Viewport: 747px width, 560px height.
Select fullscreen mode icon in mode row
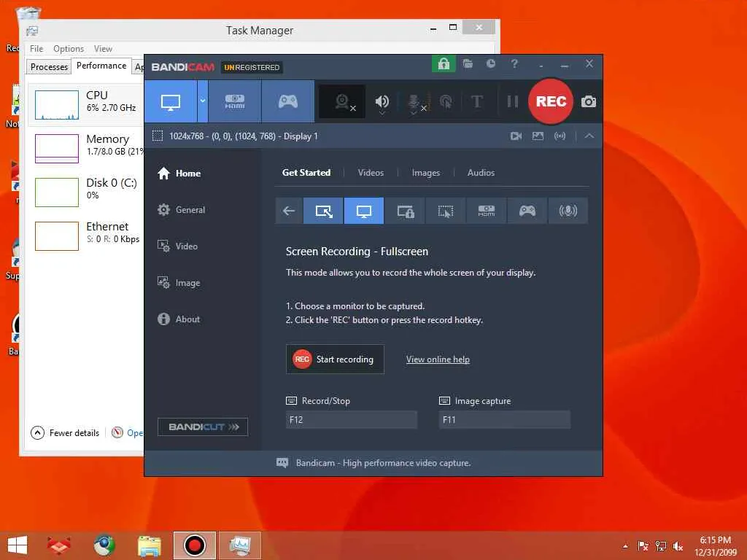(363, 211)
